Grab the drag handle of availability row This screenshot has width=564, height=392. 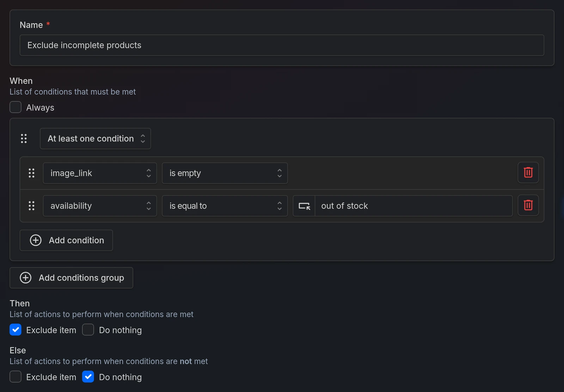[31, 206]
